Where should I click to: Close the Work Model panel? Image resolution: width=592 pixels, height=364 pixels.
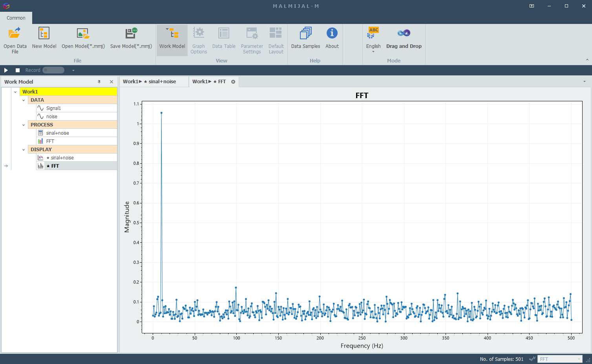(x=111, y=82)
